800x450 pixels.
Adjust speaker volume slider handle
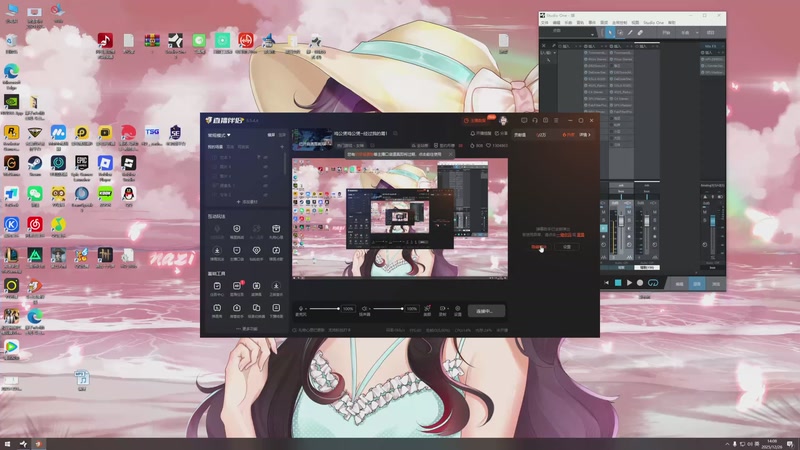point(402,308)
